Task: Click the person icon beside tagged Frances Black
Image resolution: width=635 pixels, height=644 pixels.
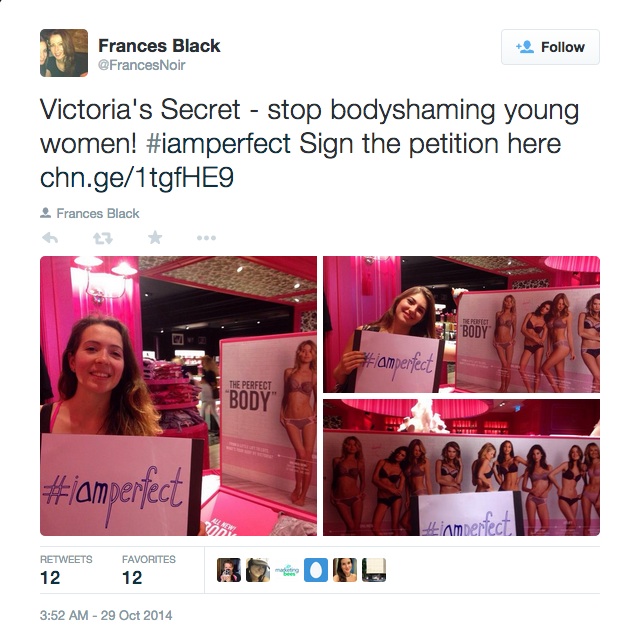Action: [45, 213]
